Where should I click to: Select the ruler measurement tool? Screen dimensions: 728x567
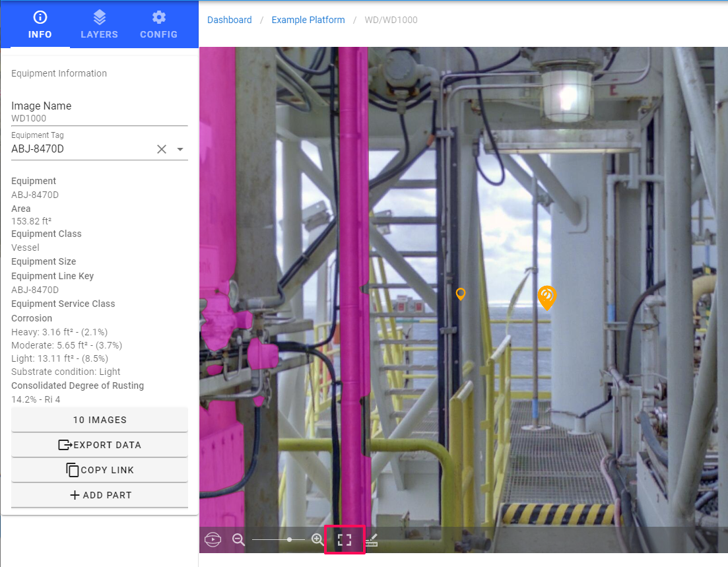[x=372, y=541]
